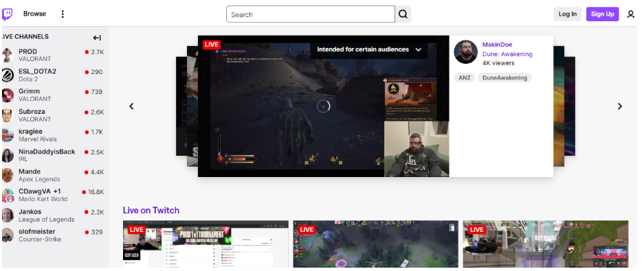The width and height of the screenshot is (644, 271).
Task: Click Subroza's avatar icon
Action: pos(8,115)
